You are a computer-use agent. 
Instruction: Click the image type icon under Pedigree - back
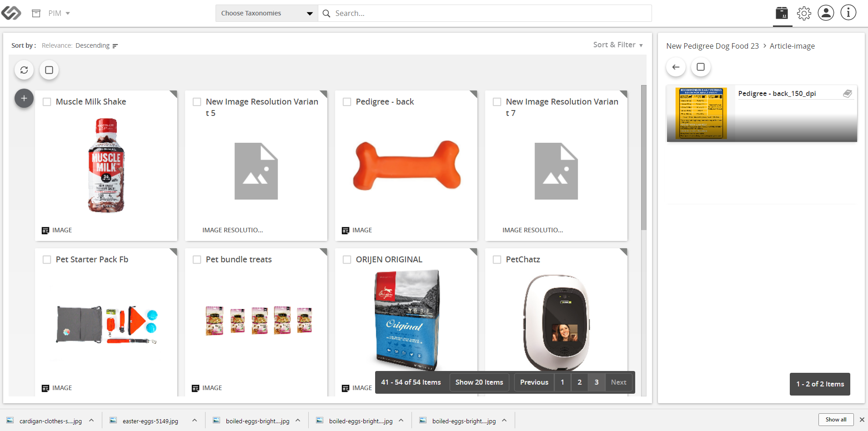coord(346,231)
